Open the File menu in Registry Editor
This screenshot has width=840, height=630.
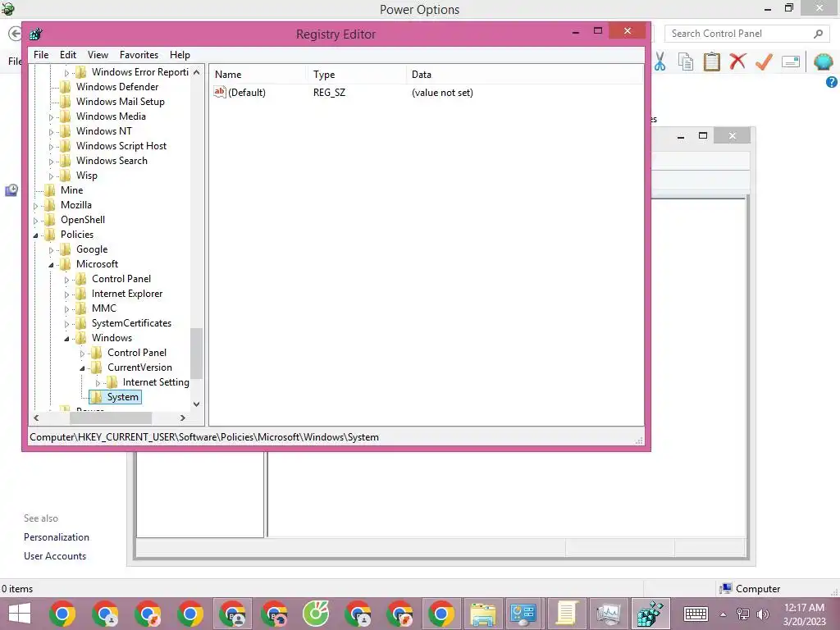[x=41, y=55]
